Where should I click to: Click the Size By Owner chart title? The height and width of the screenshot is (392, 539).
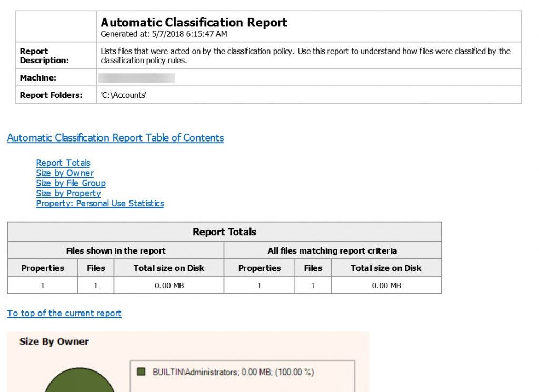point(54,341)
